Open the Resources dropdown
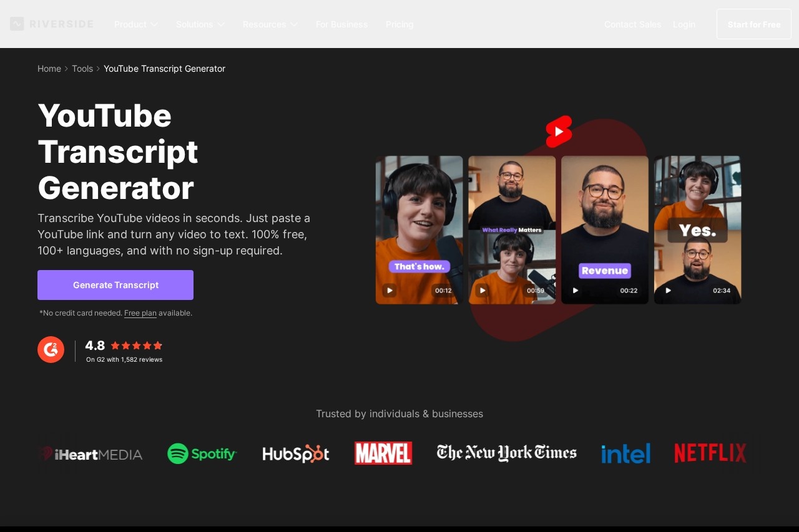 pos(270,24)
